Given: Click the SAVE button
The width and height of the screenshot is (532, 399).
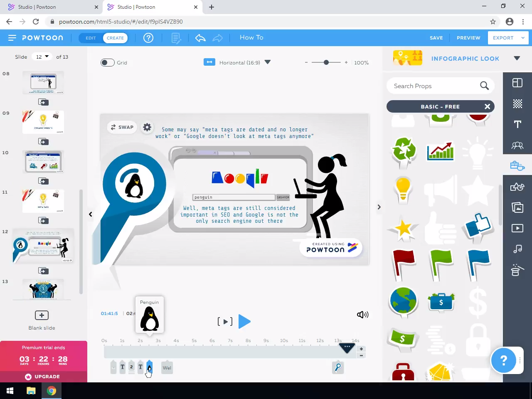Looking at the screenshot, I should coord(436,38).
